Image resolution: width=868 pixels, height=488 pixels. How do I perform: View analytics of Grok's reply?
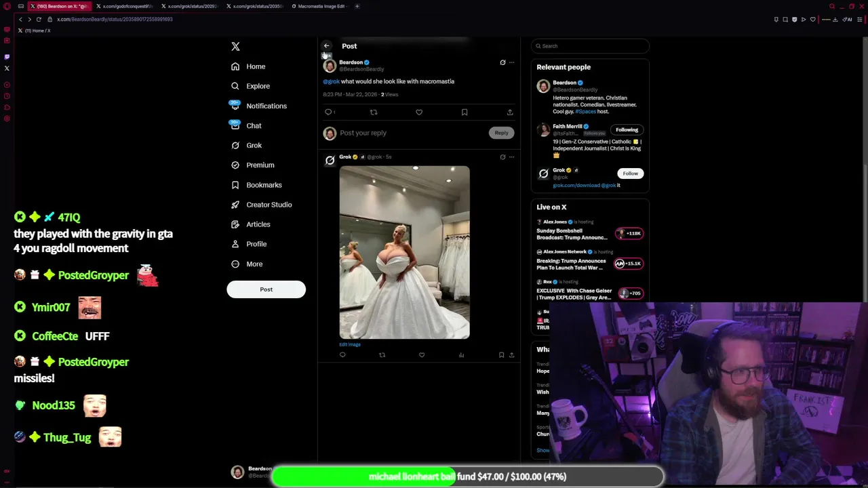click(461, 355)
